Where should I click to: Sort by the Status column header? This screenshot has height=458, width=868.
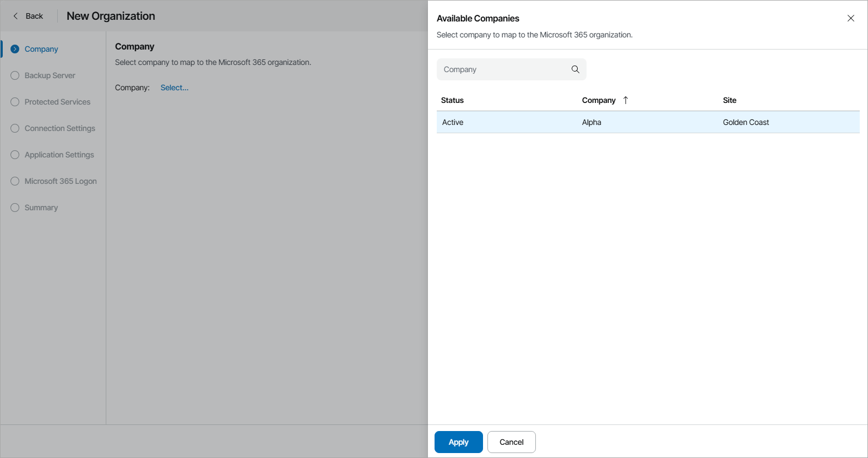pos(452,100)
